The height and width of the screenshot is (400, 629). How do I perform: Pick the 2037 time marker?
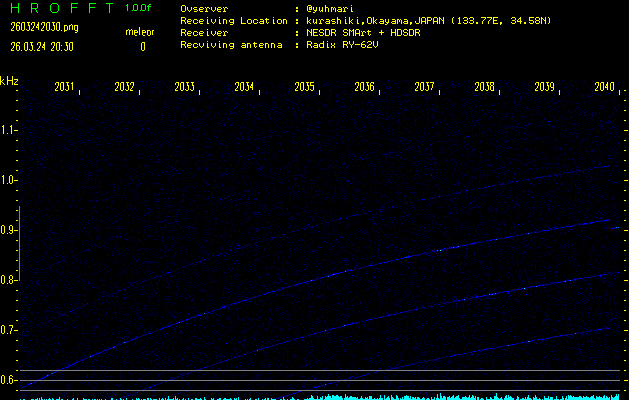pos(424,88)
